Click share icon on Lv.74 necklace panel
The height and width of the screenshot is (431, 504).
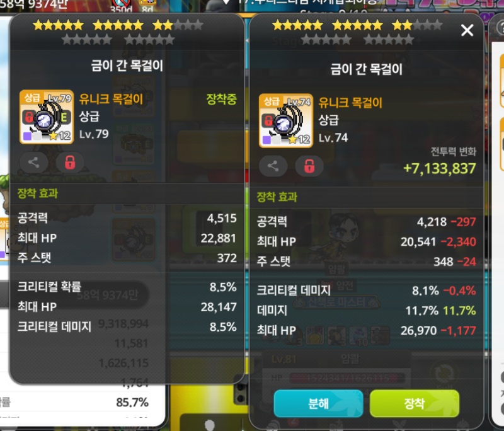click(273, 166)
